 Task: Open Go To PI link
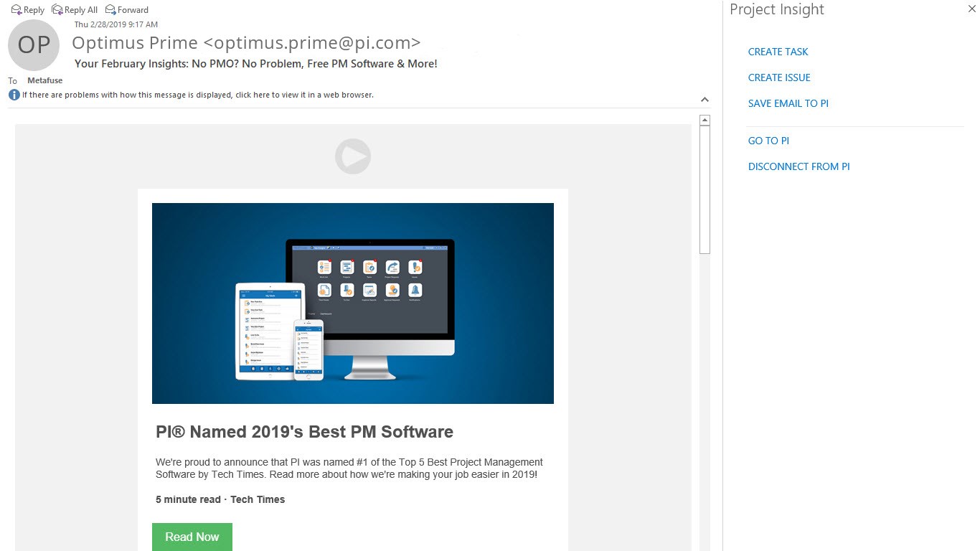[768, 141]
